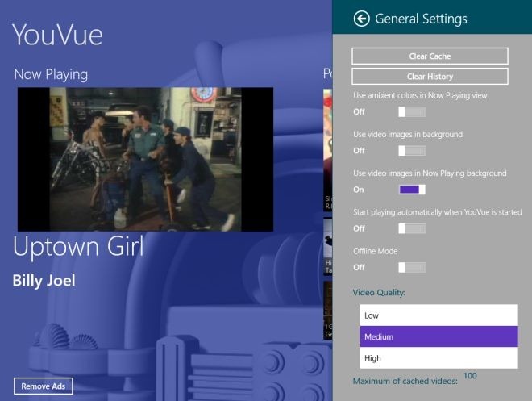Click the Maximum of cached videos label
The width and height of the screenshot is (532, 401).
(405, 381)
